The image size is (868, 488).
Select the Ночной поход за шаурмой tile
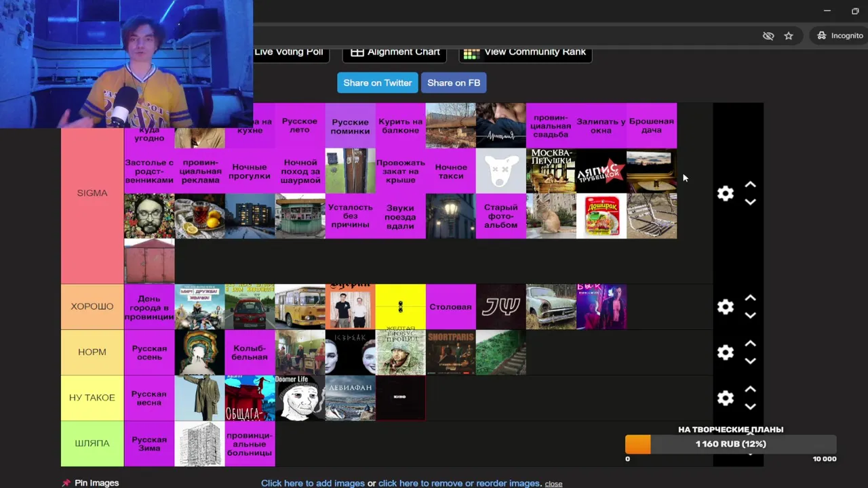[x=300, y=171]
